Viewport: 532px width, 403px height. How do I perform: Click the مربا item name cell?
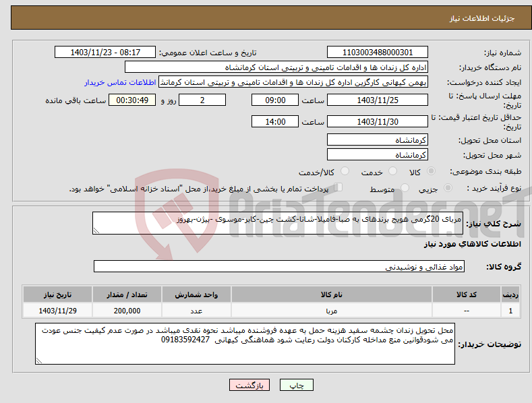click(x=332, y=311)
